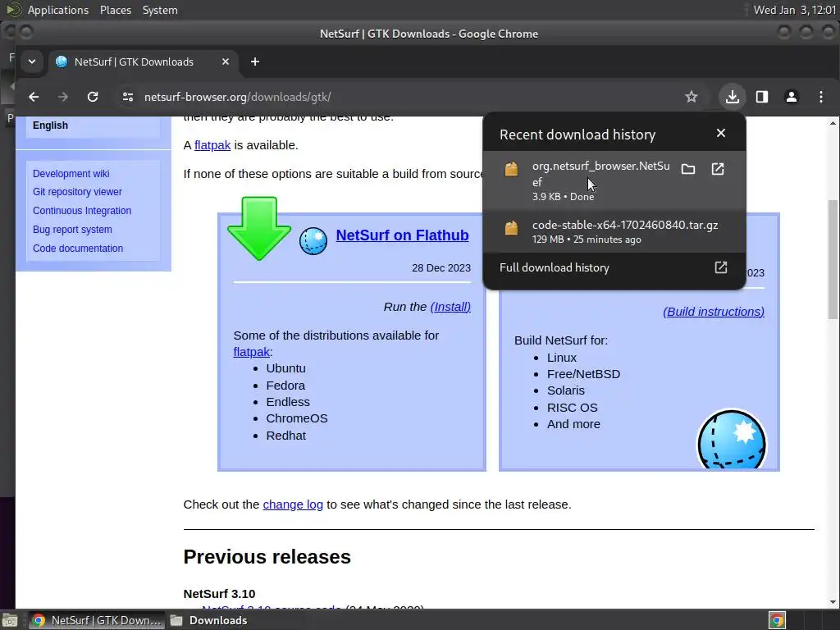Click the Chrome icon in bottom-right tray
840x630 pixels.
[x=777, y=620]
